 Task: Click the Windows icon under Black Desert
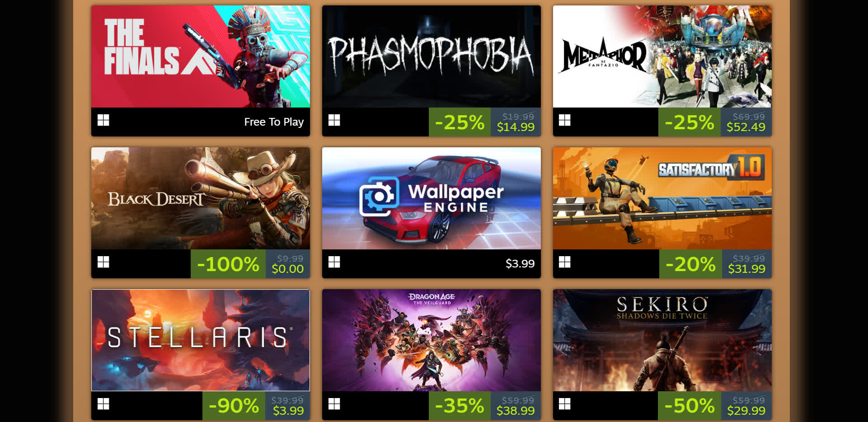[103, 262]
